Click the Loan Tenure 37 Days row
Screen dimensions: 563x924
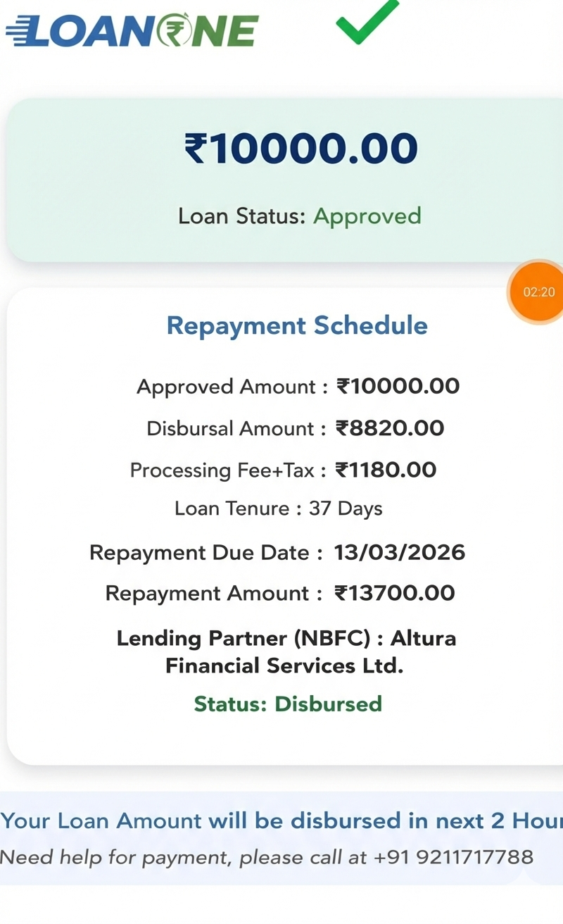(x=279, y=508)
